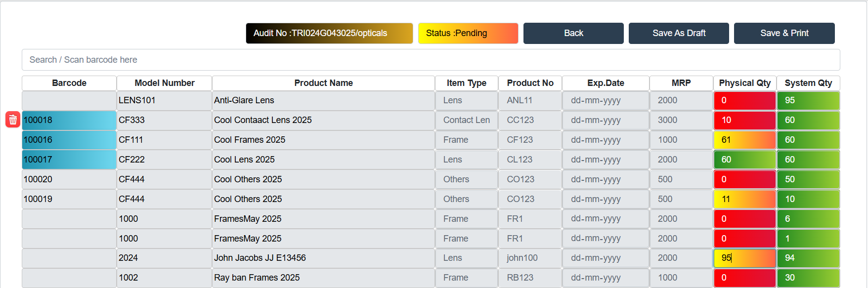Screen dimensions: 868x288
Task: Click the Back button
Action: (573, 33)
